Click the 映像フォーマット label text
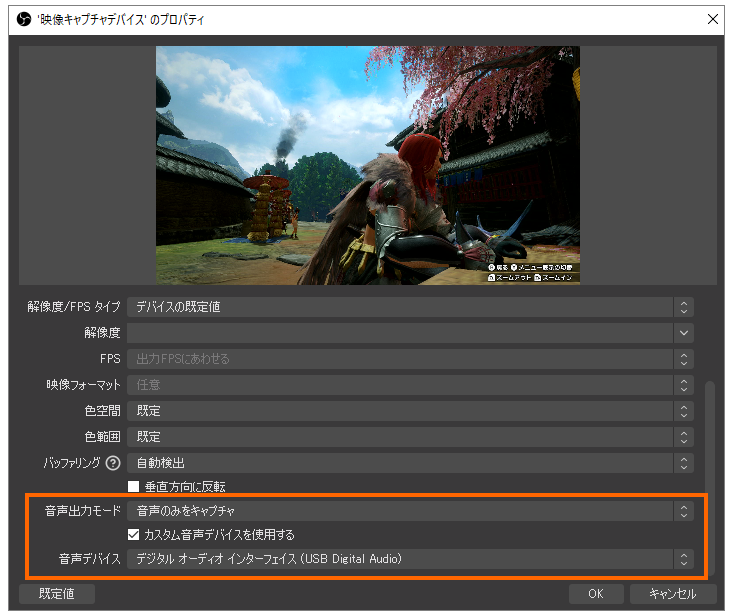 [x=83, y=385]
